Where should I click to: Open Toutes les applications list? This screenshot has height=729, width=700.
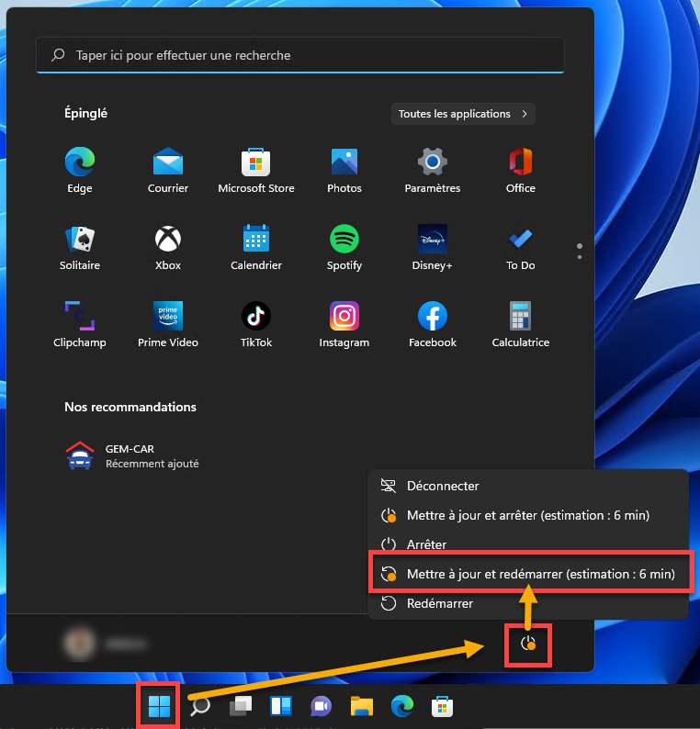coord(463,114)
